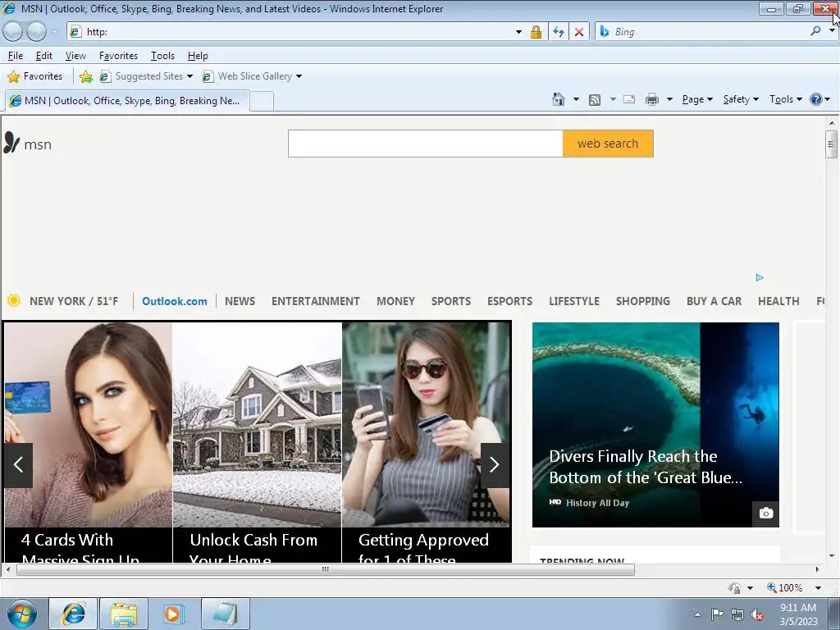This screenshot has width=840, height=630.
Task: Click the status bar protected mode icon
Action: 735,587
